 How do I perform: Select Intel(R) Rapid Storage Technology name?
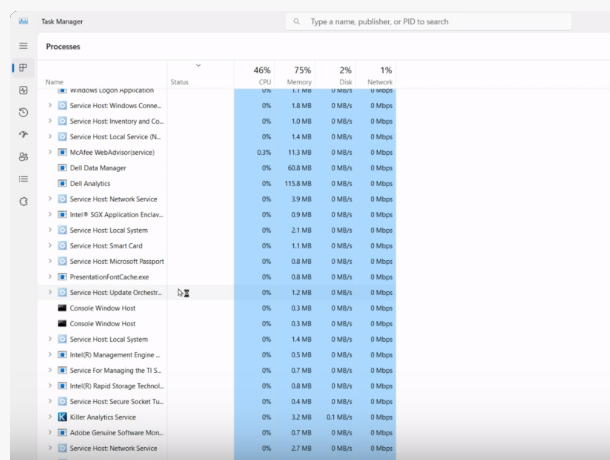tap(117, 386)
